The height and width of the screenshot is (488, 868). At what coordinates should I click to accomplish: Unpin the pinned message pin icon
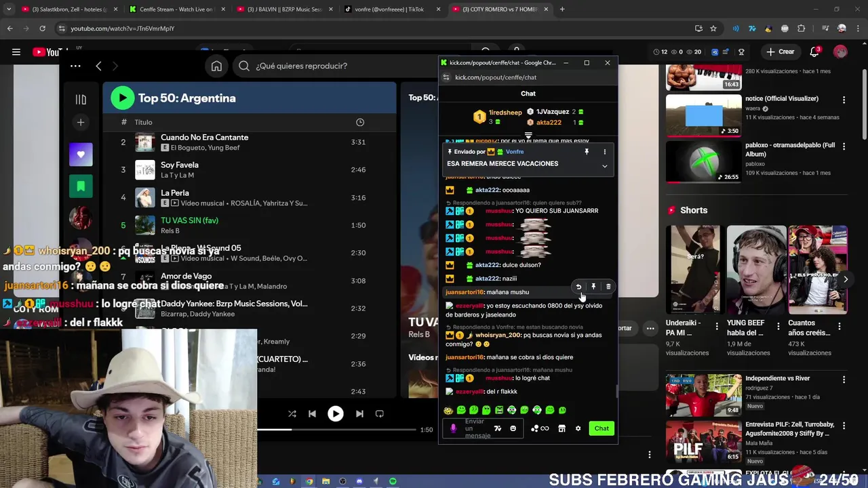(x=587, y=152)
